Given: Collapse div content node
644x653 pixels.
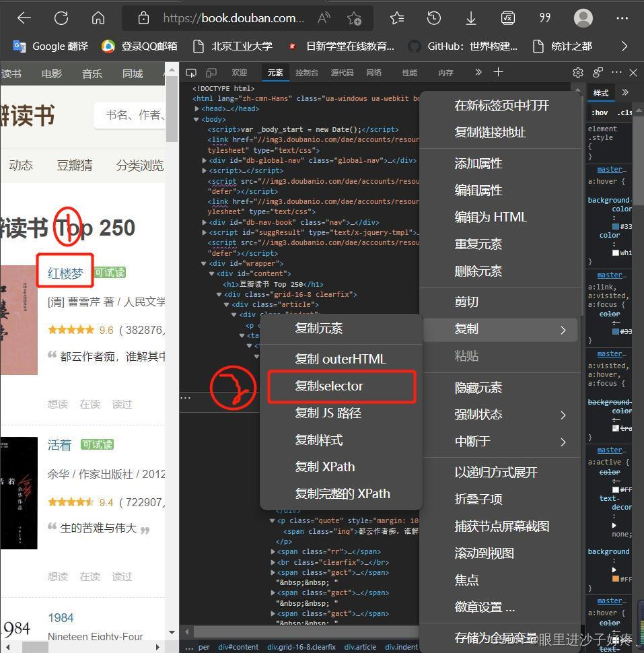Looking at the screenshot, I should click(x=211, y=273).
